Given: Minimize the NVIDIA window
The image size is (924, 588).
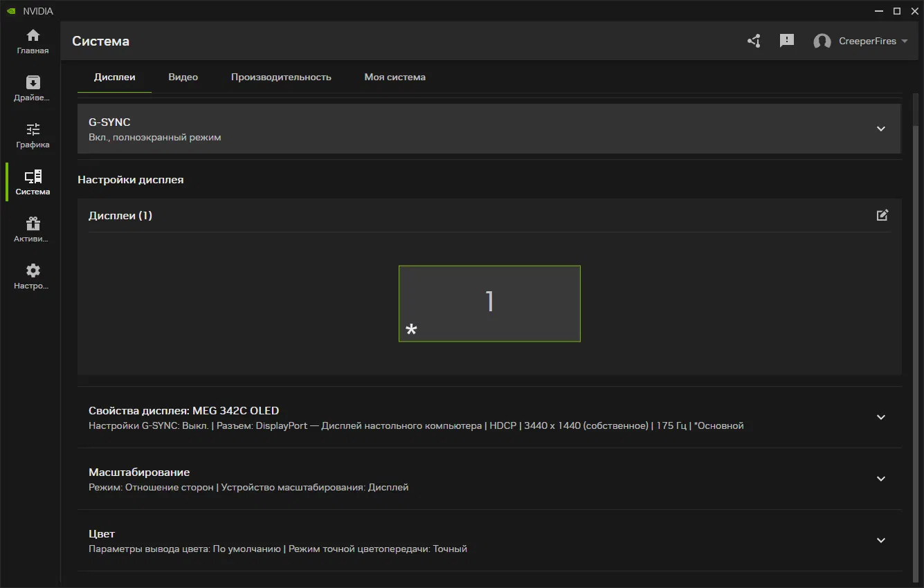Looking at the screenshot, I should point(879,11).
